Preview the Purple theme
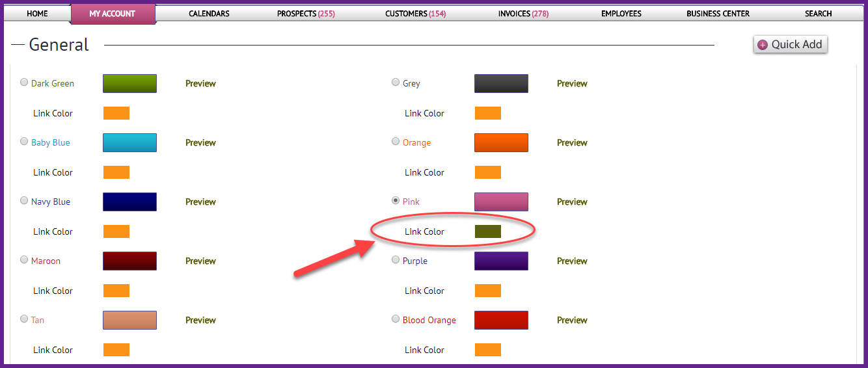The height and width of the screenshot is (368, 868). click(x=572, y=261)
